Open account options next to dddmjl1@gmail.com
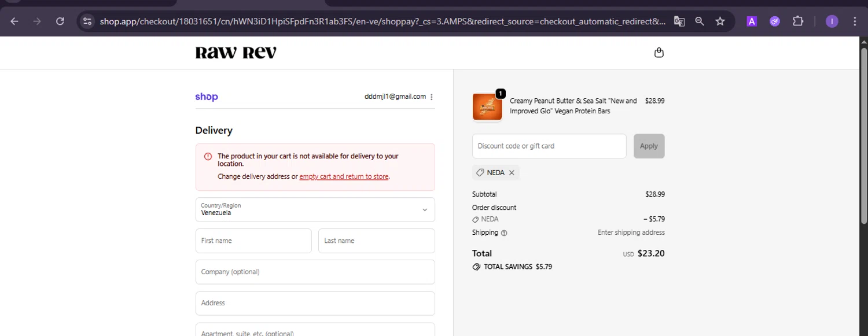This screenshot has width=868, height=336. (x=432, y=97)
